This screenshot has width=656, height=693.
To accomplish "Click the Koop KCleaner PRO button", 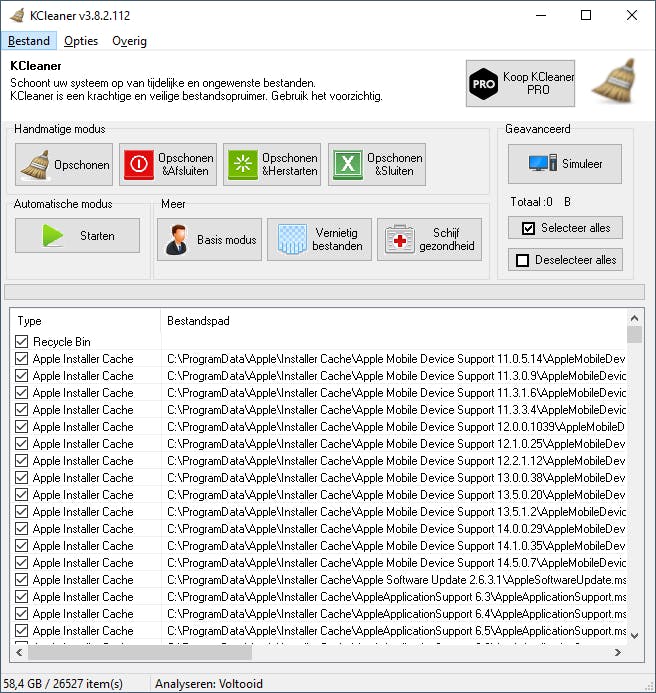I will pyautogui.click(x=520, y=84).
